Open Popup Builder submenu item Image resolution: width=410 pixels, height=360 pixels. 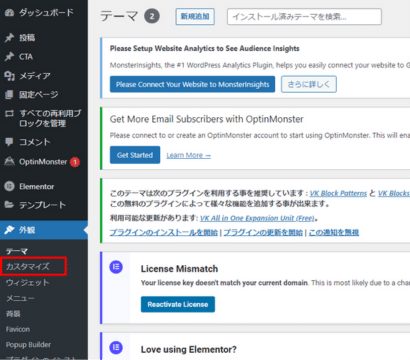tap(28, 345)
